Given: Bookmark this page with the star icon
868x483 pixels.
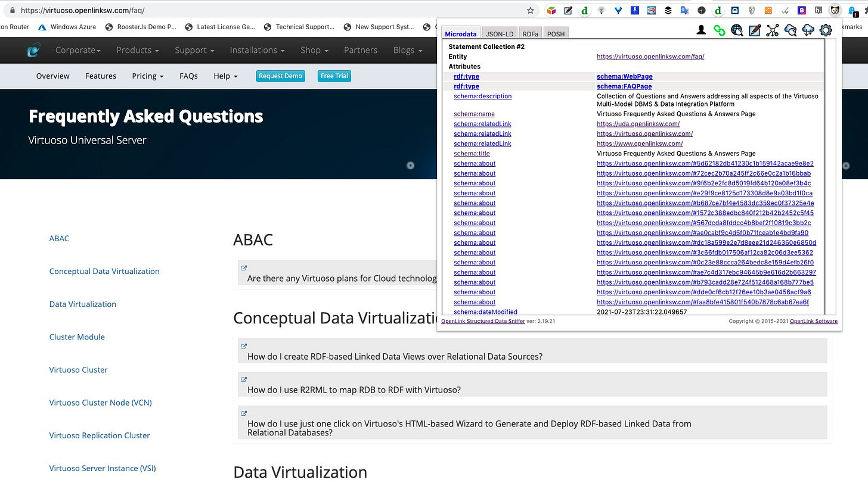Looking at the screenshot, I should [x=530, y=10].
